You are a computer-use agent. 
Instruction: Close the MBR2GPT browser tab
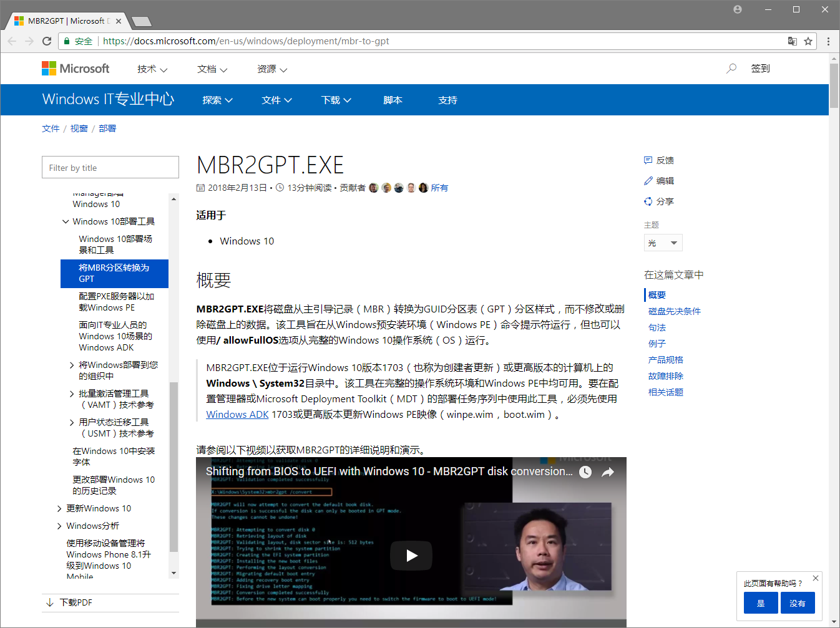click(119, 21)
